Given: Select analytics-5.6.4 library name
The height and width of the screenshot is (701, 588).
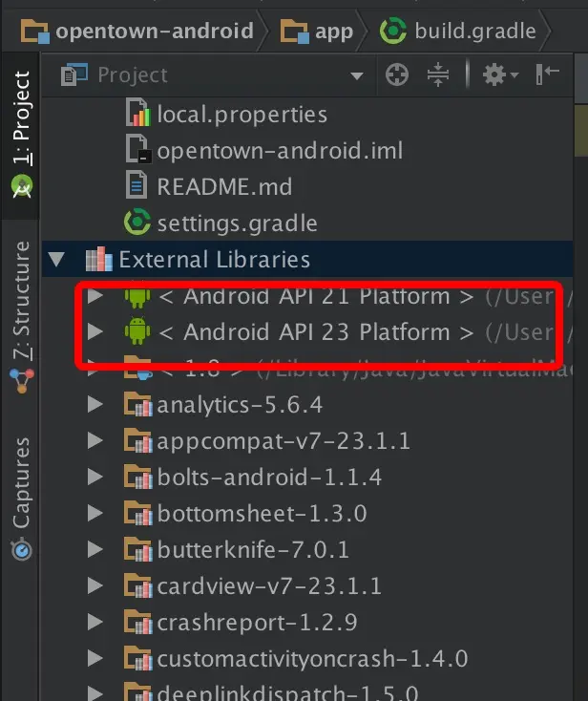Looking at the screenshot, I should (240, 405).
